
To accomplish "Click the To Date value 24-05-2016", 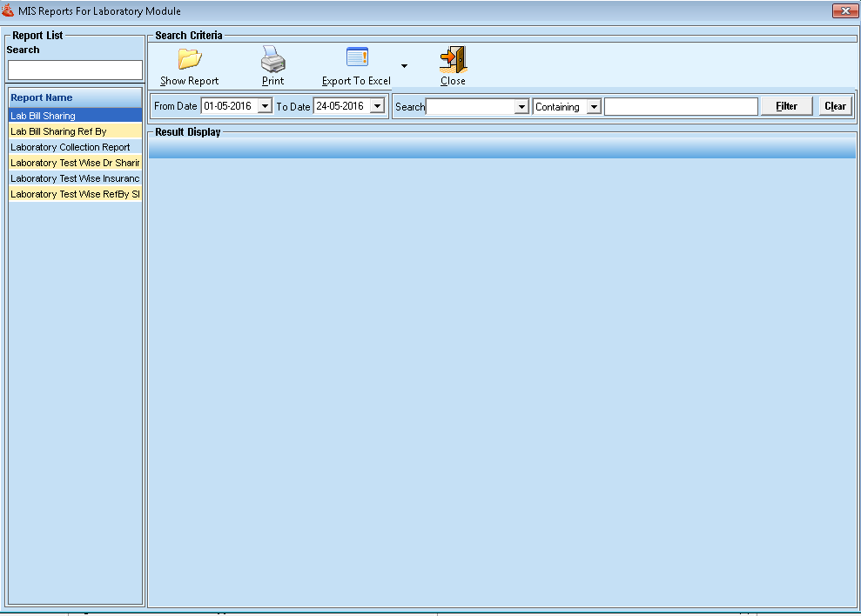I will pyautogui.click(x=340, y=106).
